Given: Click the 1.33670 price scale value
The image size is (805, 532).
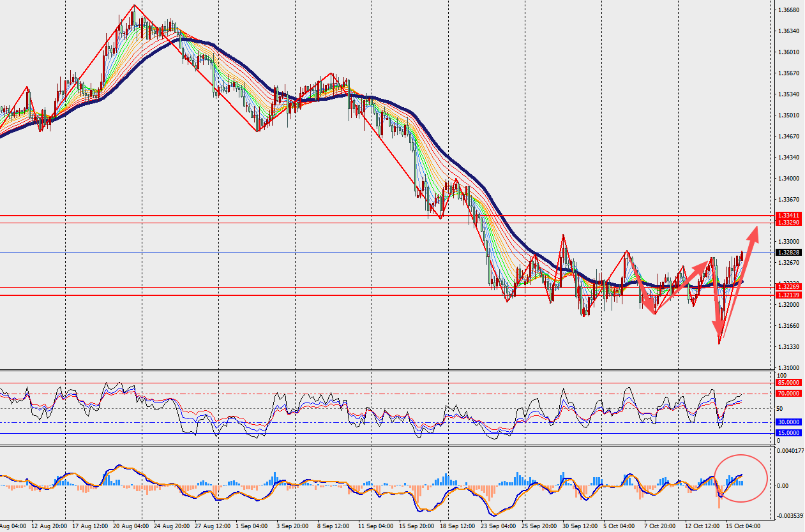Looking at the screenshot, I should click(789, 200).
